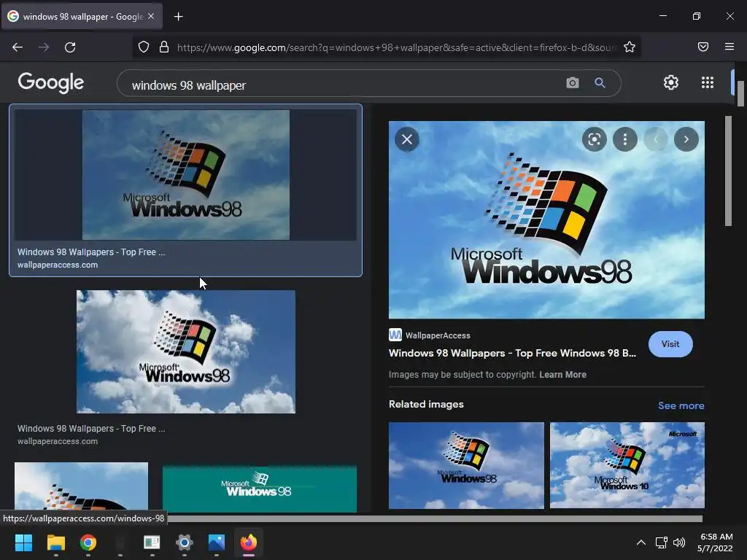Click the Visit button
Image resolution: width=747 pixels, height=560 pixels.
[x=670, y=344]
